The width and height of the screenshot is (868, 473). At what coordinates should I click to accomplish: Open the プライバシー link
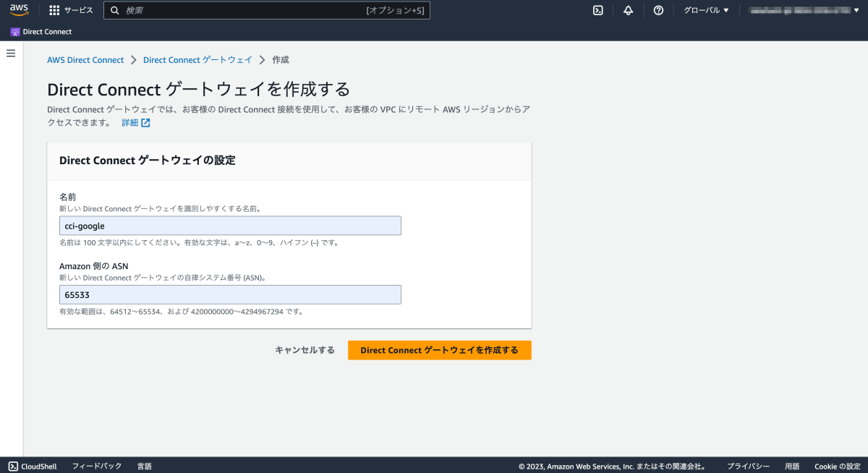[x=748, y=466]
